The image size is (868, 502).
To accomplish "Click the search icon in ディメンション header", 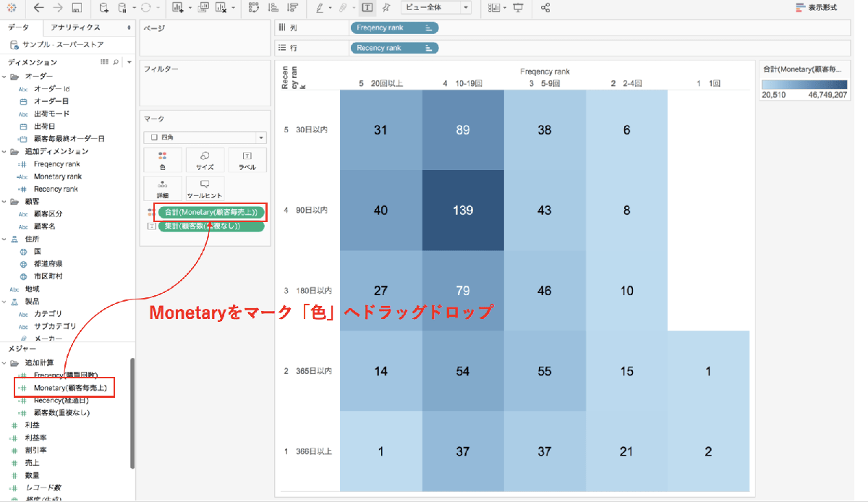I will coord(116,62).
